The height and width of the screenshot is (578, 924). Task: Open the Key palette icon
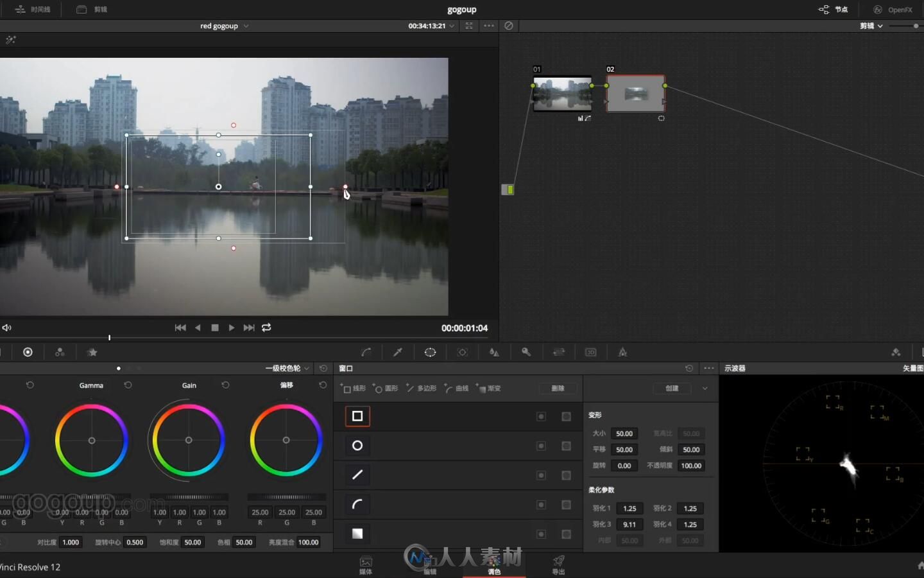(x=526, y=352)
